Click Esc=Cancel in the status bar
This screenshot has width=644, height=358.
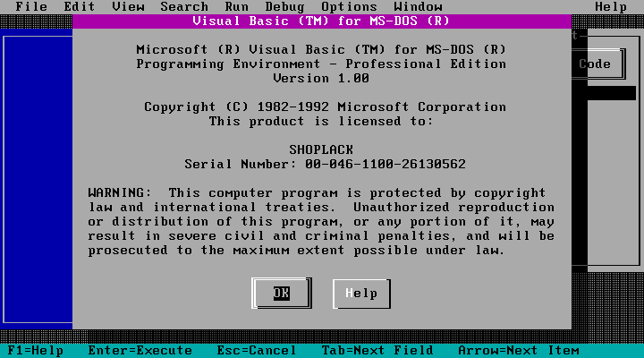257,351
